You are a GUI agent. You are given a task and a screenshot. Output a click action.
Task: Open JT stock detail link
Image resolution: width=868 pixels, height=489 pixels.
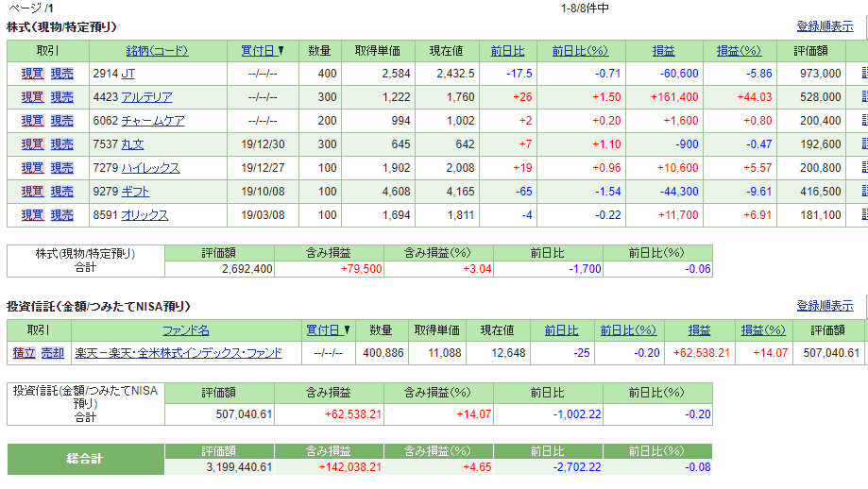pos(128,74)
